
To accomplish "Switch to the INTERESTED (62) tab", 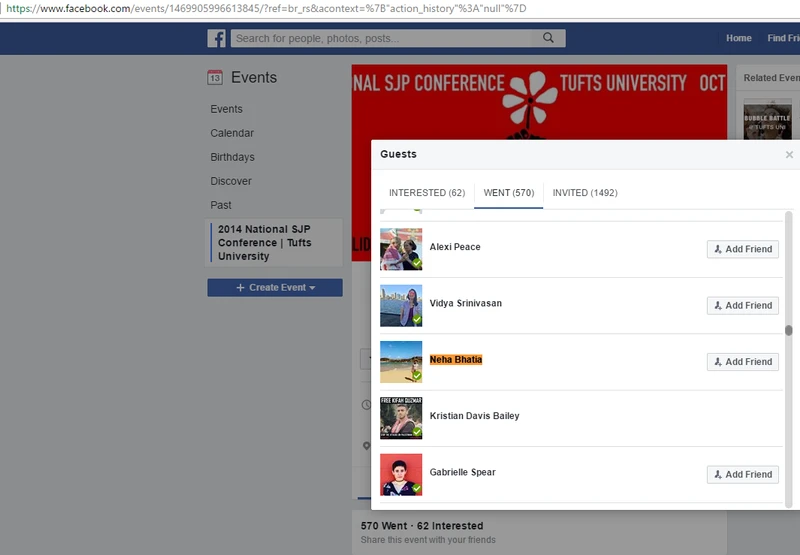I will coord(427,193).
